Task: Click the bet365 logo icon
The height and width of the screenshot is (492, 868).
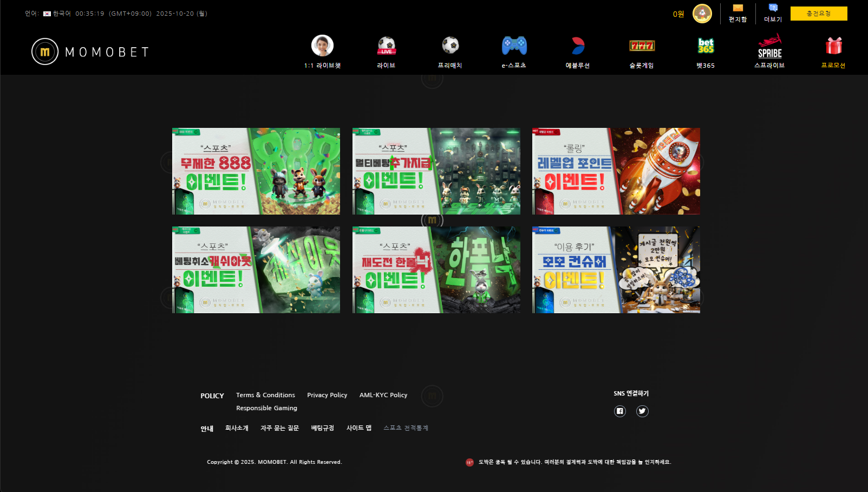Action: (706, 46)
